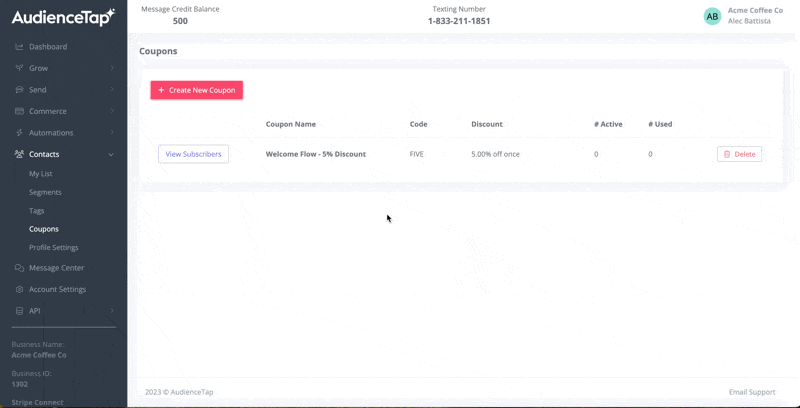Expand the Commerce menu chevron
This screenshot has width=800, height=408.
112,111
